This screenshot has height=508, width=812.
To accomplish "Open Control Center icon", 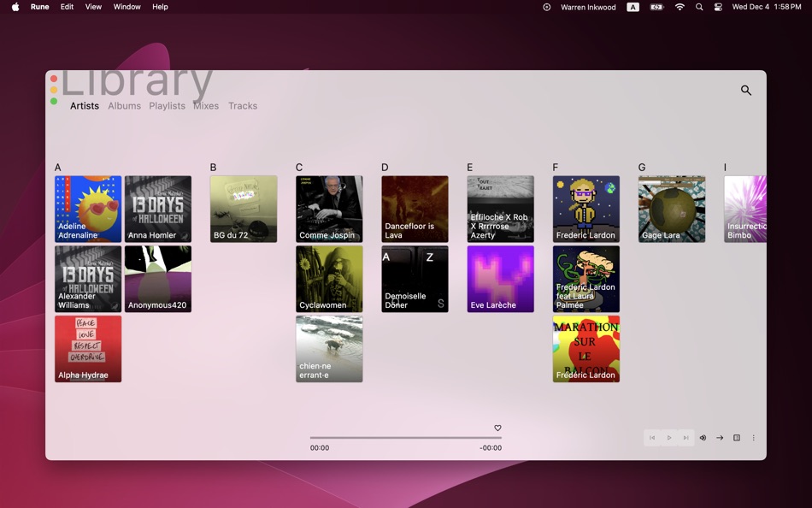I will point(718,7).
